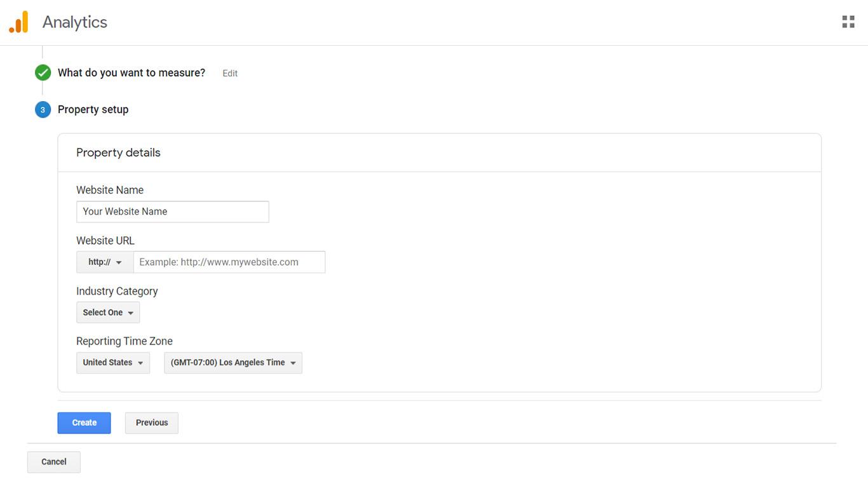The height and width of the screenshot is (488, 868).
Task: Click the Property setup step heading
Action: (x=93, y=109)
